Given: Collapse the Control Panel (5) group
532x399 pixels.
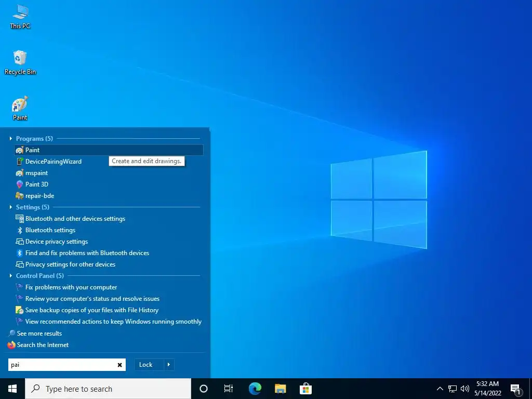Looking at the screenshot, I should 11,275.
